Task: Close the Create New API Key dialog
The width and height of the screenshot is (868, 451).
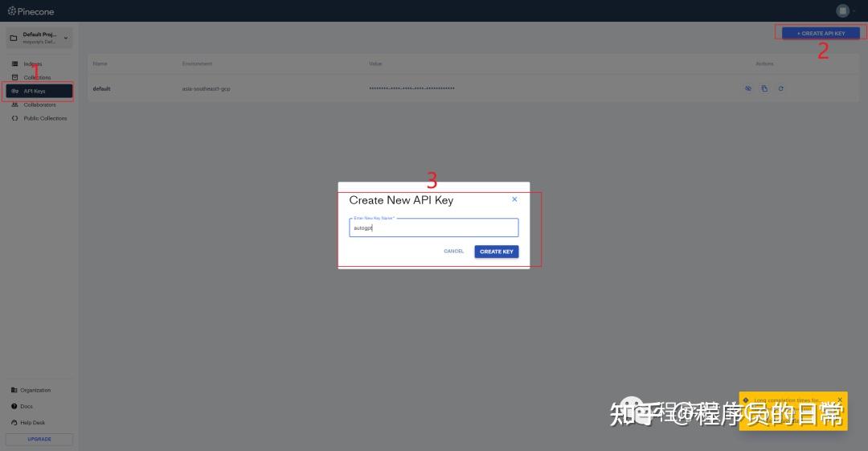Action: 514,199
